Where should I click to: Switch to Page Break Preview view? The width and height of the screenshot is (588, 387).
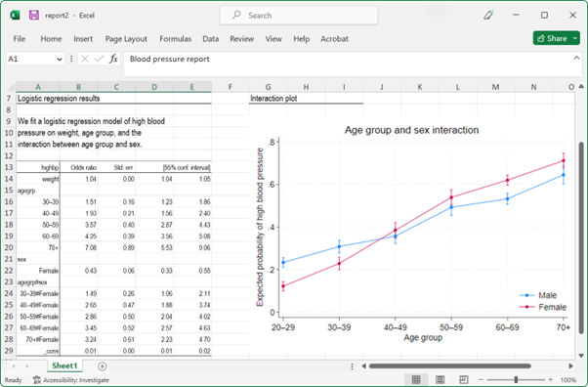click(464, 379)
